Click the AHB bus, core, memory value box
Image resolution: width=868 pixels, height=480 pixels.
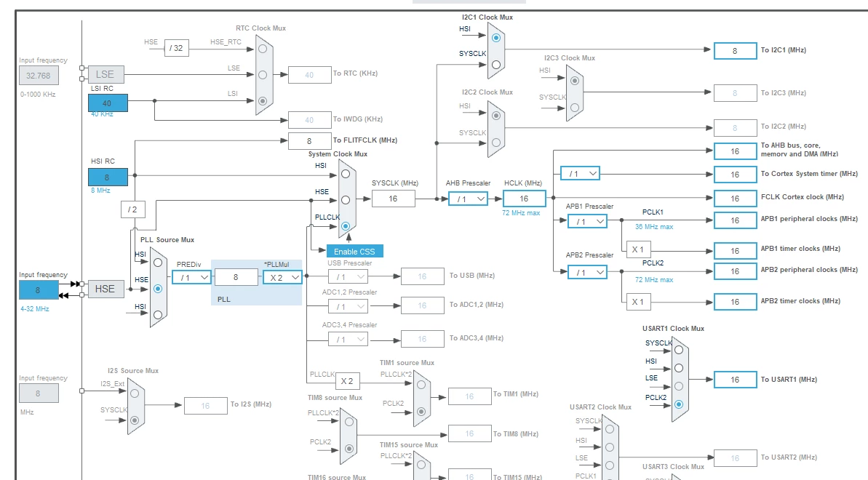tap(735, 151)
